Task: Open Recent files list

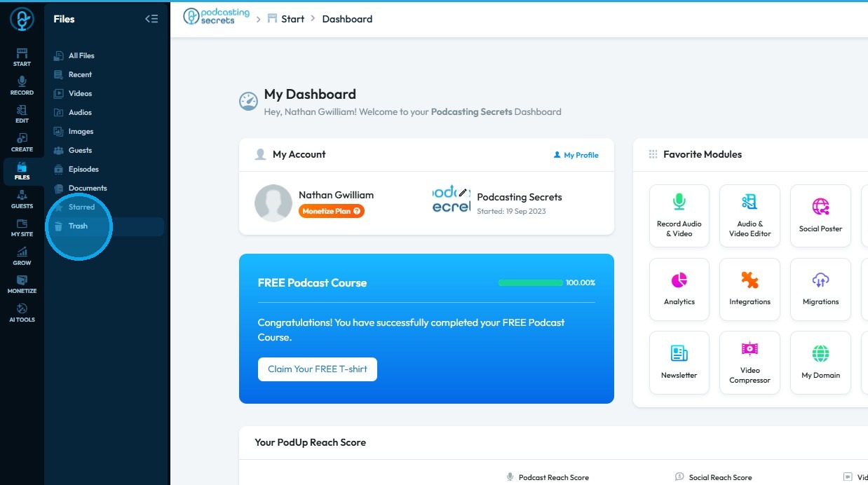Action: click(x=80, y=74)
